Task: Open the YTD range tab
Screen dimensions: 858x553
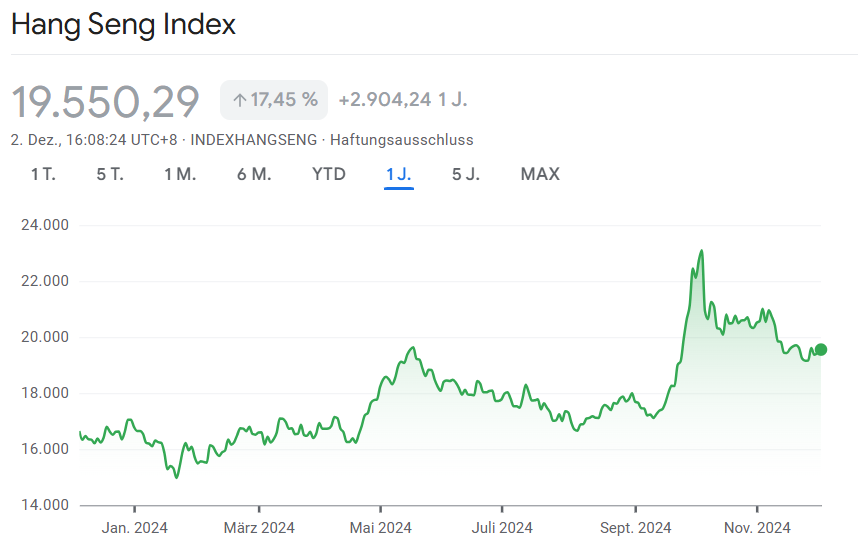Action: coord(329,174)
